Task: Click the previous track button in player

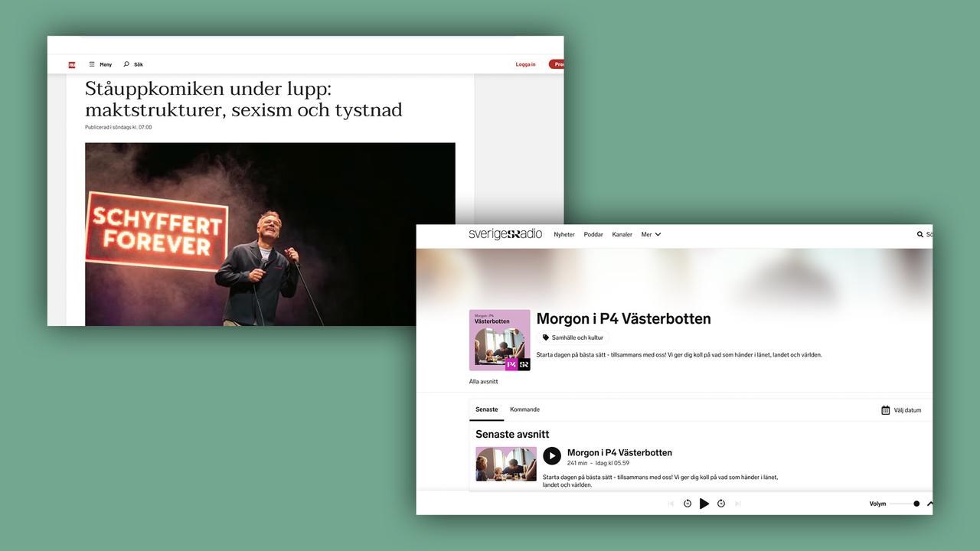Action: tap(671, 504)
